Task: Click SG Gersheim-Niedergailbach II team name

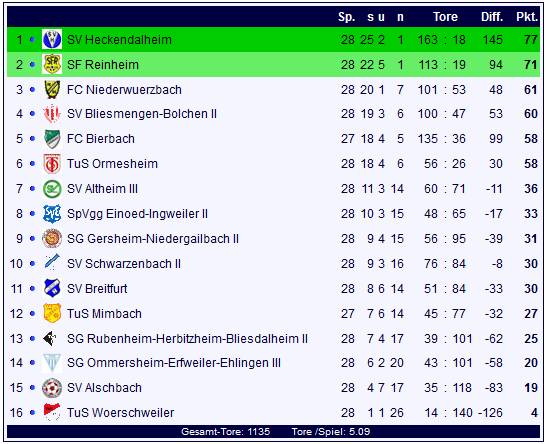Action: [x=153, y=239]
